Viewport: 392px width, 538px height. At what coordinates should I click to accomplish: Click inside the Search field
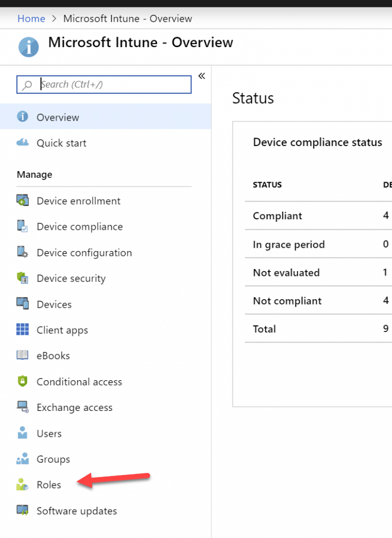point(106,84)
